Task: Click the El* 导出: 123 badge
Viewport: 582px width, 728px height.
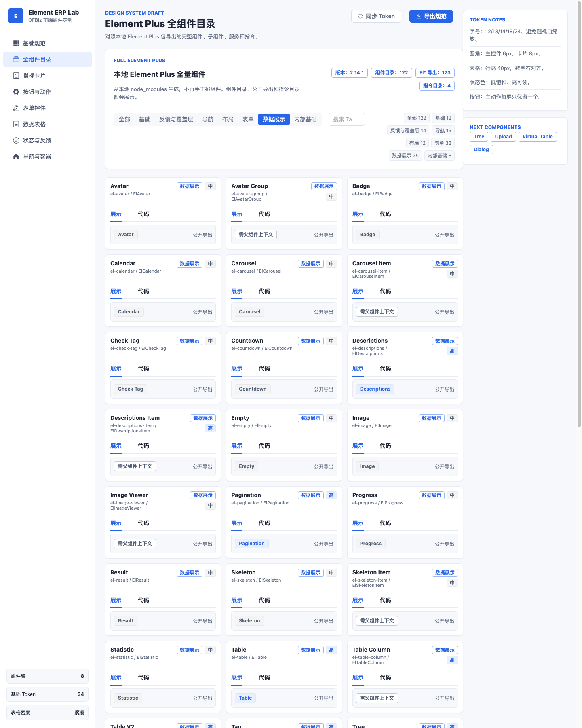Action: [x=435, y=73]
